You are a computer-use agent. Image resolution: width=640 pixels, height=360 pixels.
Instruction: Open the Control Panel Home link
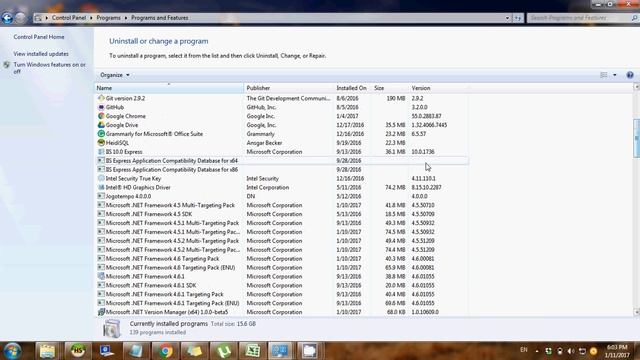pyautogui.click(x=39, y=37)
